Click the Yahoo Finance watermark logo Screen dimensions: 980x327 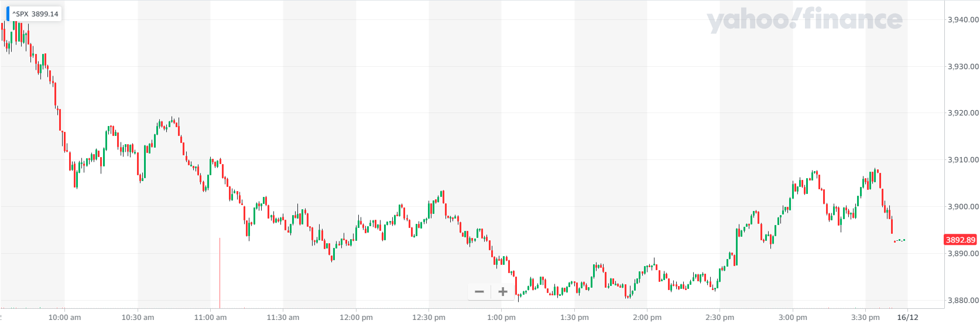click(x=804, y=21)
